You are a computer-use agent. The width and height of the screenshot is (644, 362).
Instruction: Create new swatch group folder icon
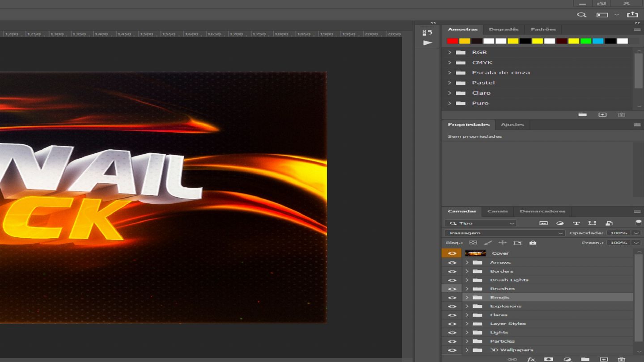[582, 115]
